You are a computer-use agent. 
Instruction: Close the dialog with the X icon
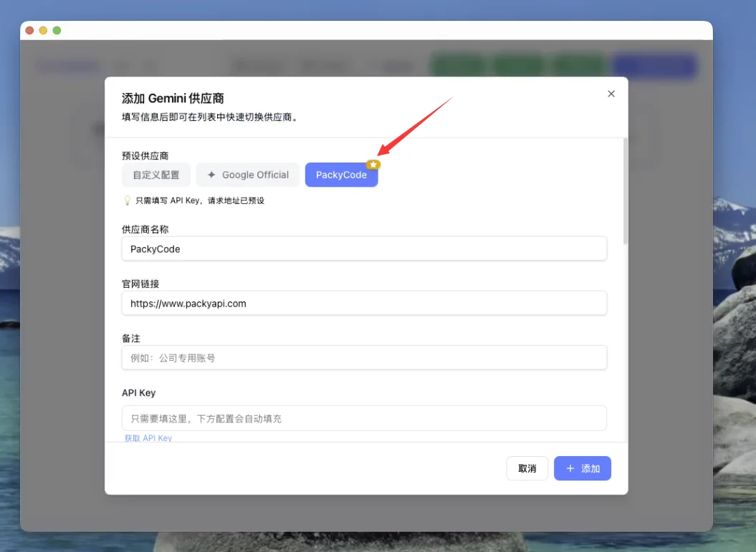pos(611,94)
